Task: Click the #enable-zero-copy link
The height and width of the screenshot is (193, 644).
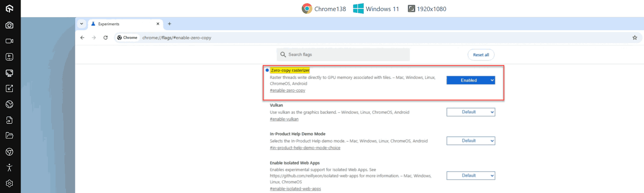Action: (287, 91)
